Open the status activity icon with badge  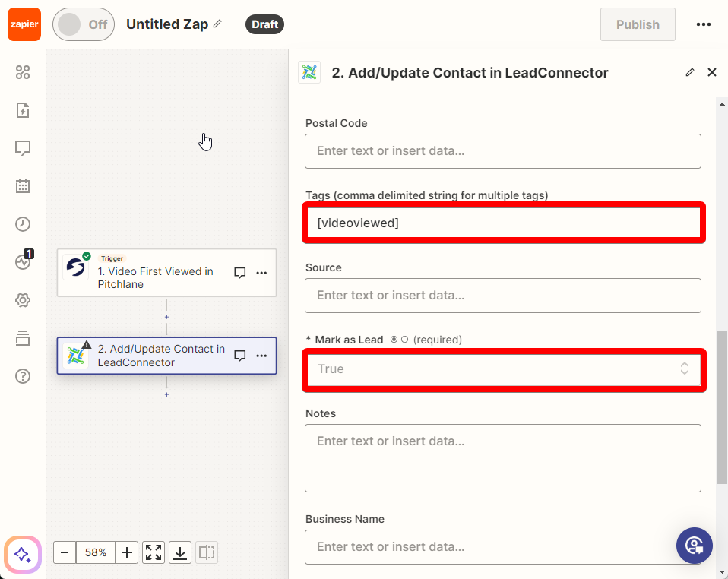pos(24,261)
